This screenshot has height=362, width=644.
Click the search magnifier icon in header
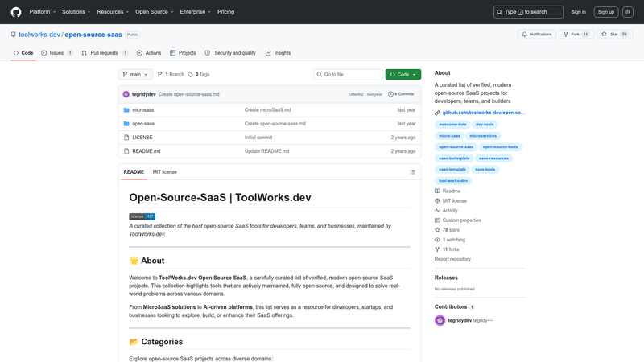pos(499,12)
